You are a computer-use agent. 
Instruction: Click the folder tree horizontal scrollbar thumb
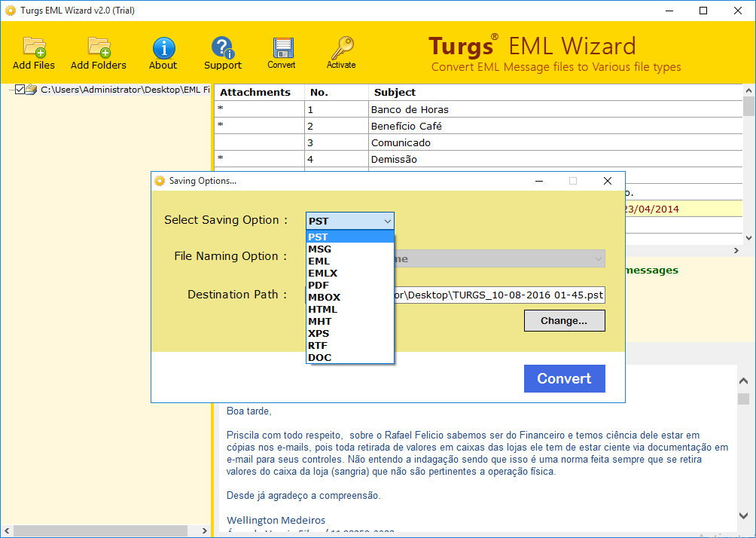click(x=100, y=530)
